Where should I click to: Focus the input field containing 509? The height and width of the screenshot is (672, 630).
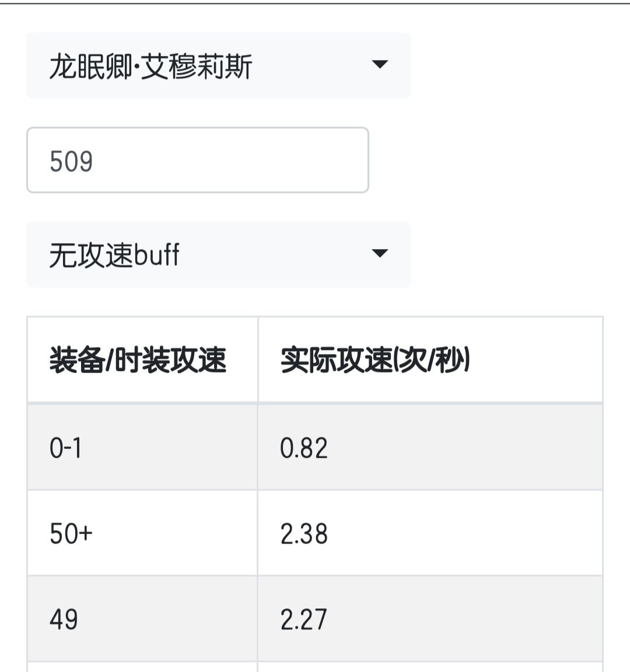pos(197,160)
